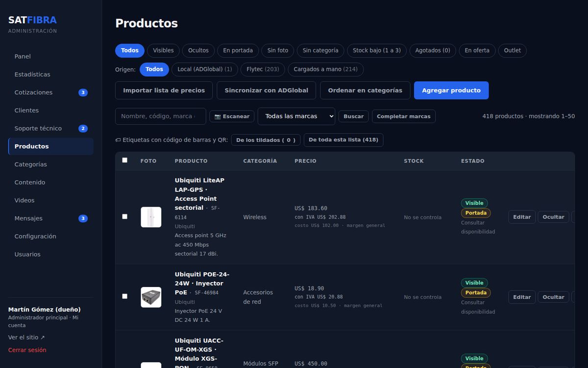Image resolution: width=588 pixels, height=368 pixels.
Task: Hide the Ubiquiti LiteAP LAP-GPS product
Action: tap(553, 217)
